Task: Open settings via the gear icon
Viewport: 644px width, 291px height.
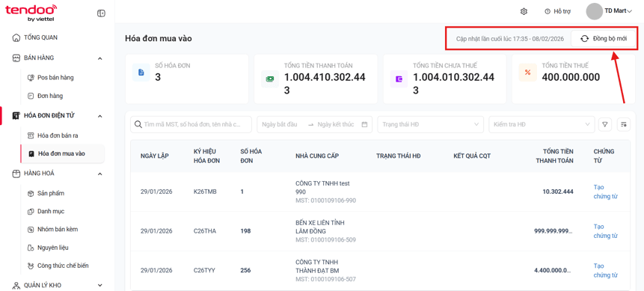Action: click(x=524, y=11)
